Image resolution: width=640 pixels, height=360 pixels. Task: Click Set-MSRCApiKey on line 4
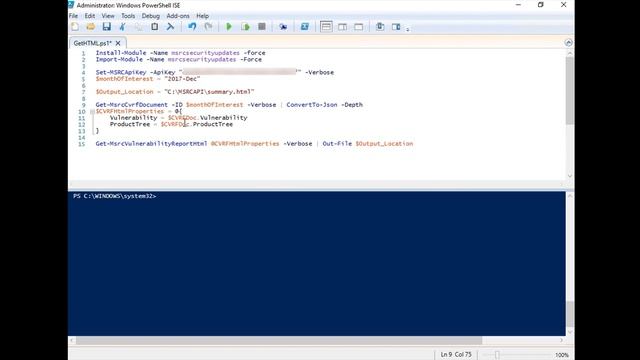click(x=121, y=73)
